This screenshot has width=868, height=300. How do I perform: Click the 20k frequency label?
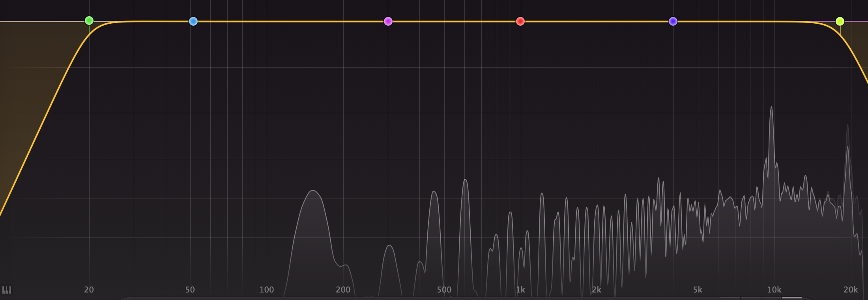[x=850, y=290]
